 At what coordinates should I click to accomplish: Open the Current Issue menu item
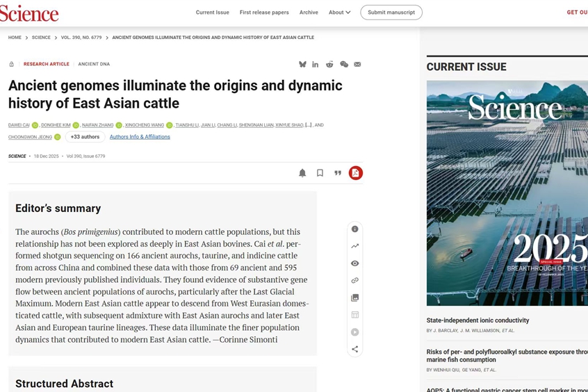pos(212,13)
